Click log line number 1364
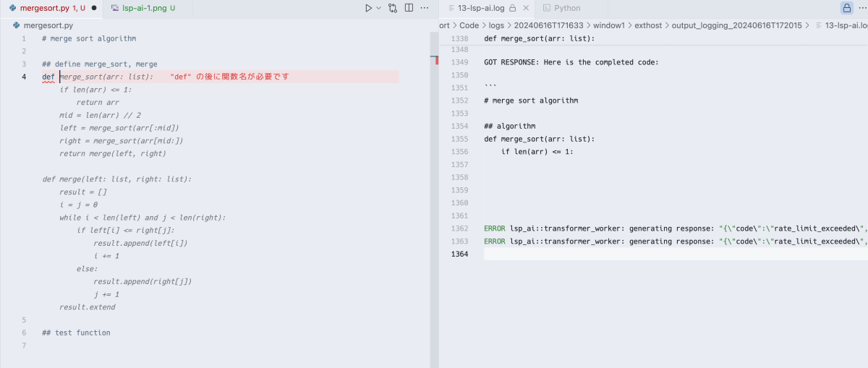Viewport: 868px width, 368px height. pyautogui.click(x=459, y=254)
